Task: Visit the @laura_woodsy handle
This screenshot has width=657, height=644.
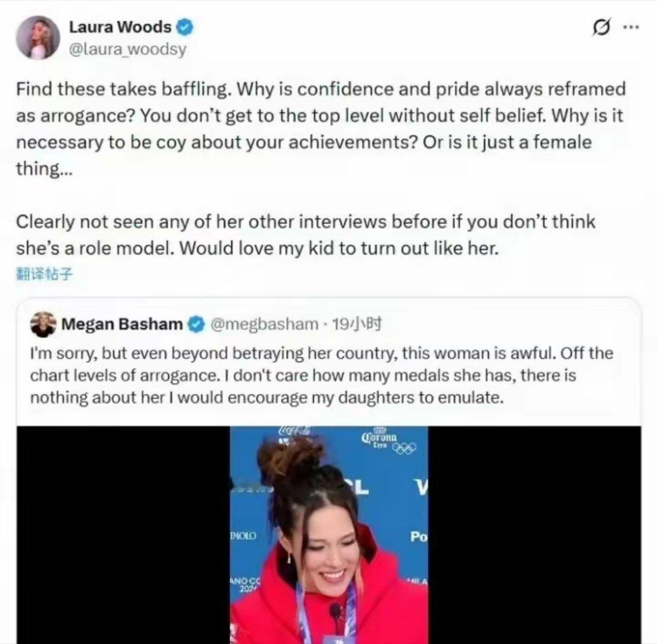Action: click(128, 49)
